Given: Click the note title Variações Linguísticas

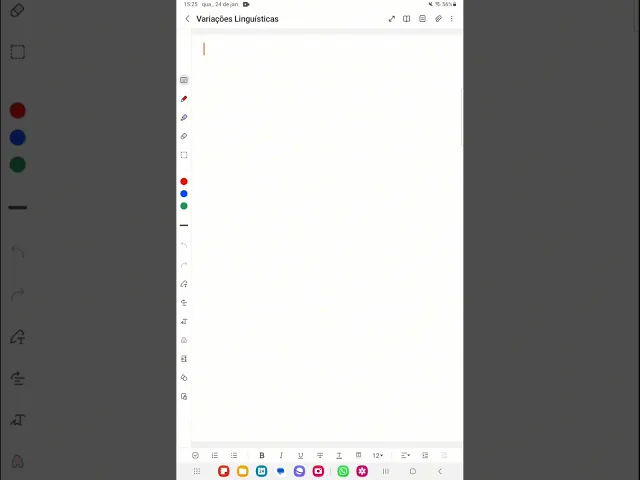Looking at the screenshot, I should [x=237, y=19].
